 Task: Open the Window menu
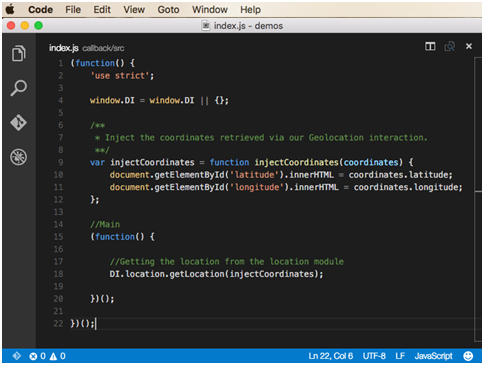click(210, 10)
